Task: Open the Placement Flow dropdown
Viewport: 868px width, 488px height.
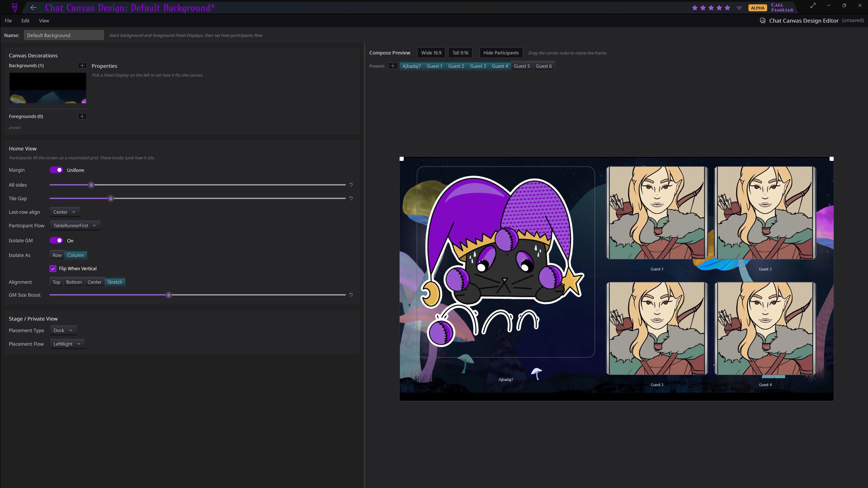Action: point(67,344)
